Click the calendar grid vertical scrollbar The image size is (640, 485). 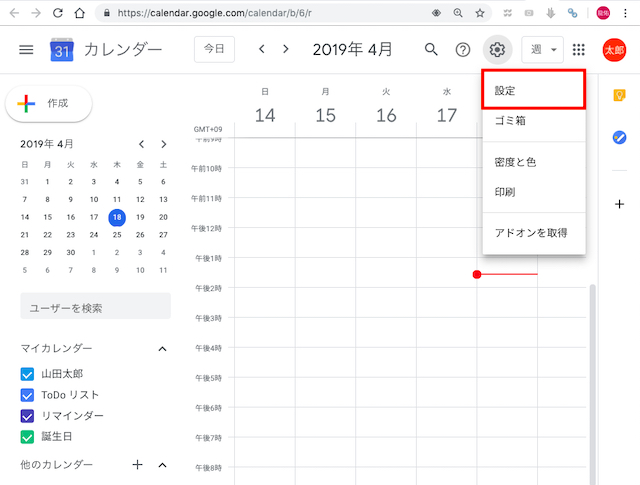(x=592, y=384)
